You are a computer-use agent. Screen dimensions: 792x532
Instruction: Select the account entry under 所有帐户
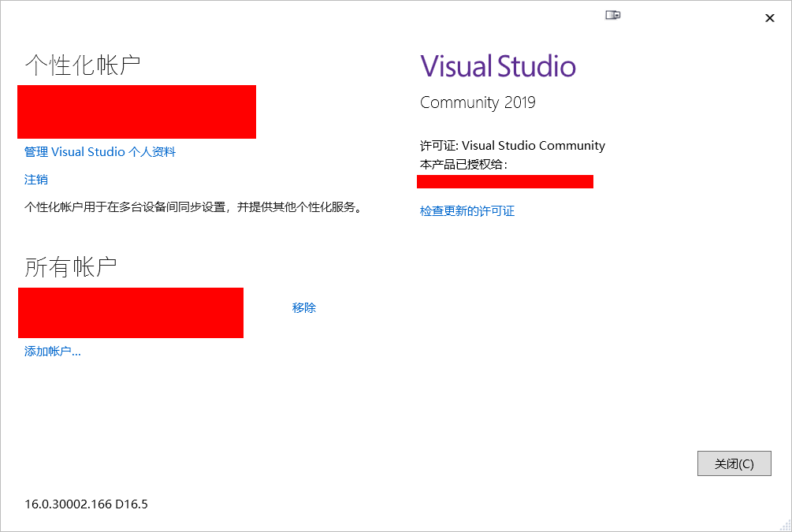pyautogui.click(x=130, y=313)
